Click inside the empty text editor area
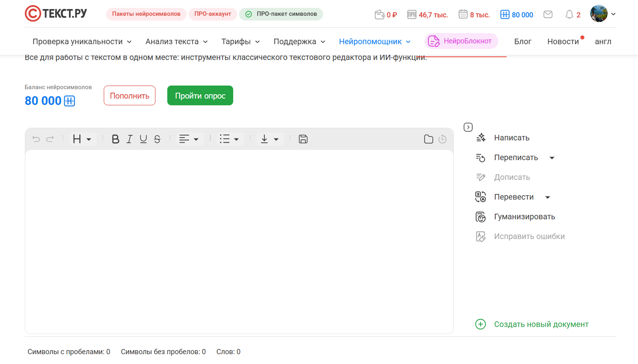638x364 pixels. [239, 241]
